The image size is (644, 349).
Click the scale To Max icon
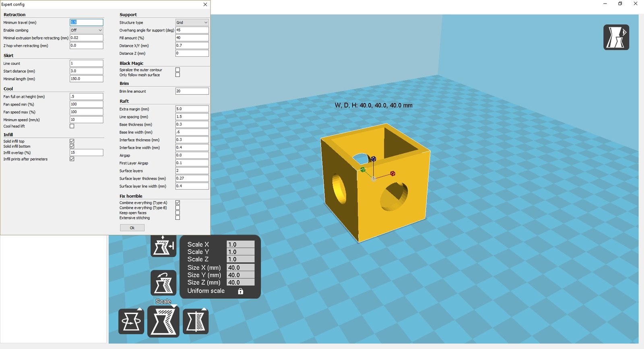pos(163,246)
